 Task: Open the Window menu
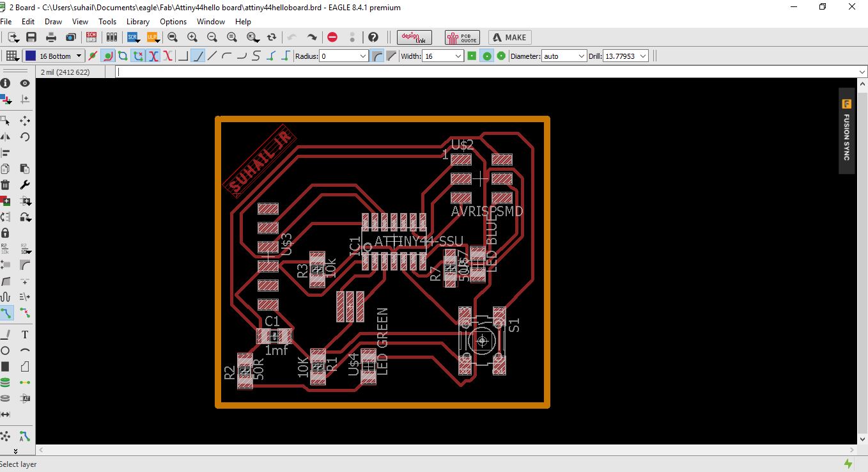coord(211,21)
